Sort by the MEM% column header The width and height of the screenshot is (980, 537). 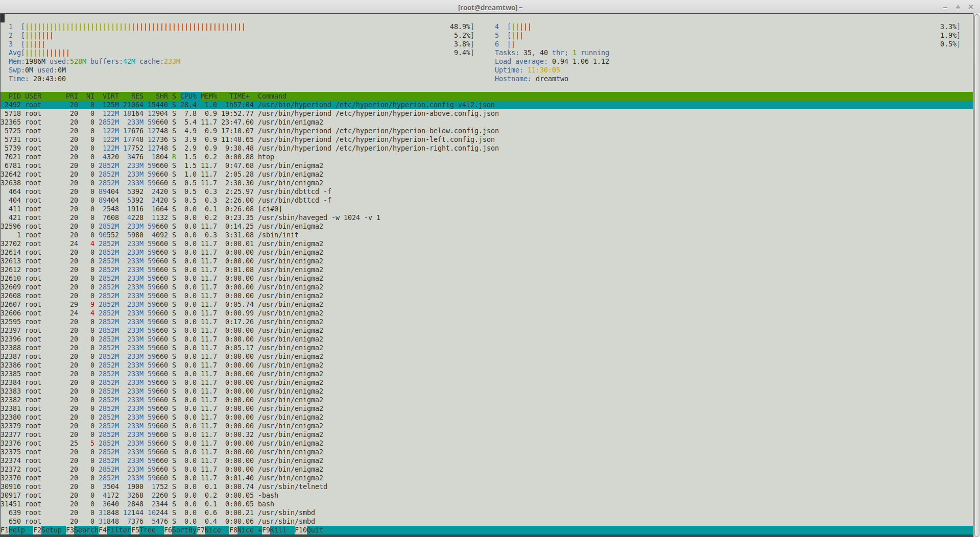(208, 96)
